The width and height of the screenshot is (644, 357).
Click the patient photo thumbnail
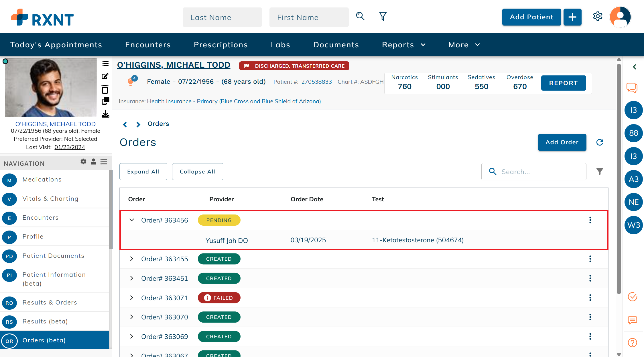(51, 88)
